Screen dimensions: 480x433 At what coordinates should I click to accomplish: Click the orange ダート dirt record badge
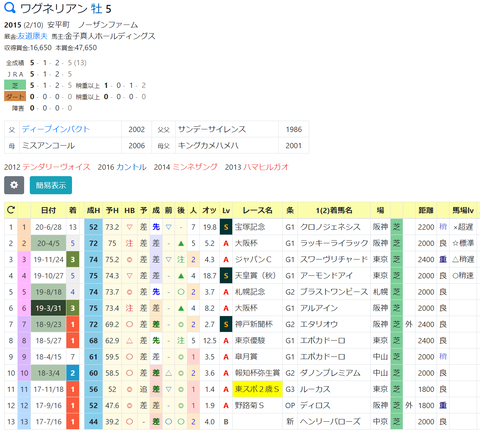coord(15,97)
